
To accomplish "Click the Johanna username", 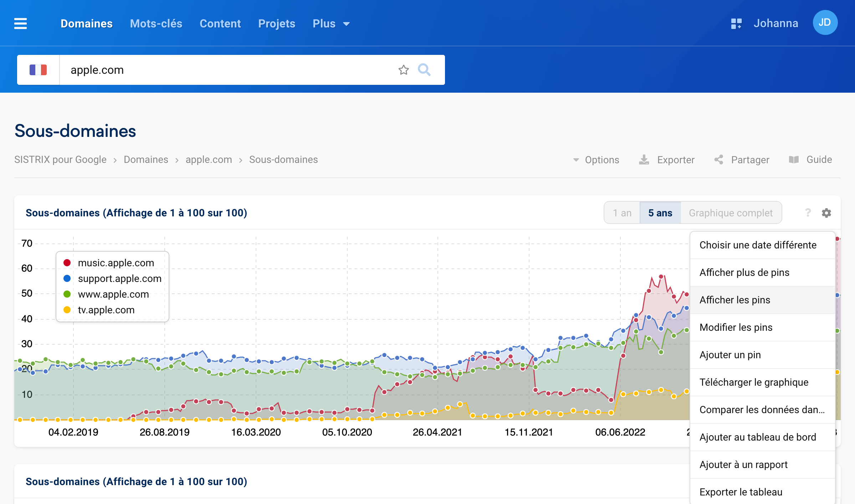I will click(775, 24).
